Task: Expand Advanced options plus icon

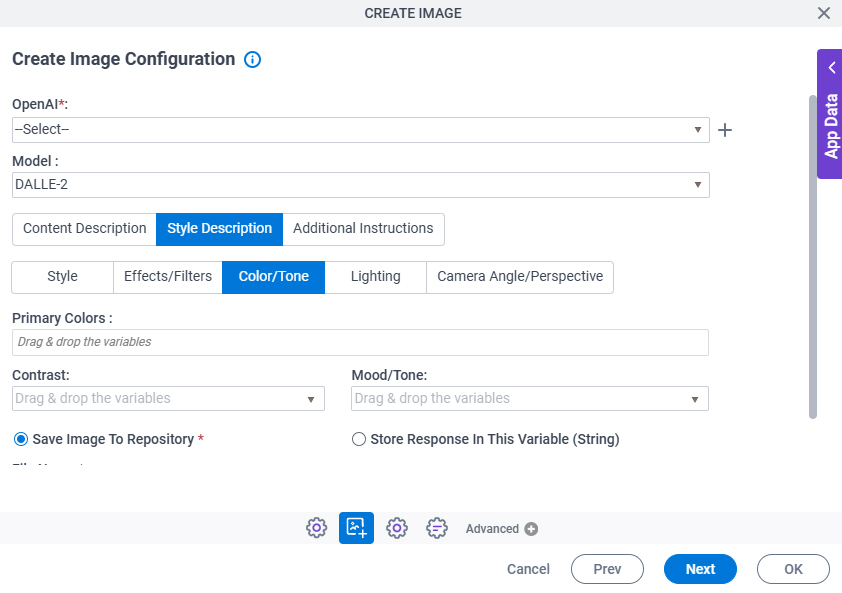Action: pos(531,529)
